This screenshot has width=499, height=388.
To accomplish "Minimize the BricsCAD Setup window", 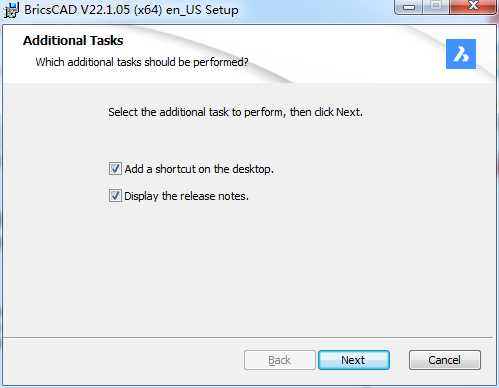I will coord(409,7).
